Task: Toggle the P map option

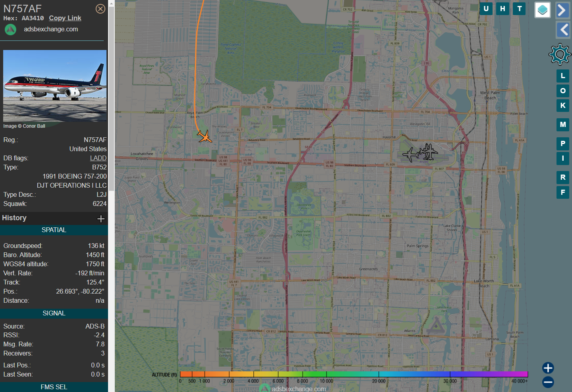Action: pyautogui.click(x=562, y=144)
